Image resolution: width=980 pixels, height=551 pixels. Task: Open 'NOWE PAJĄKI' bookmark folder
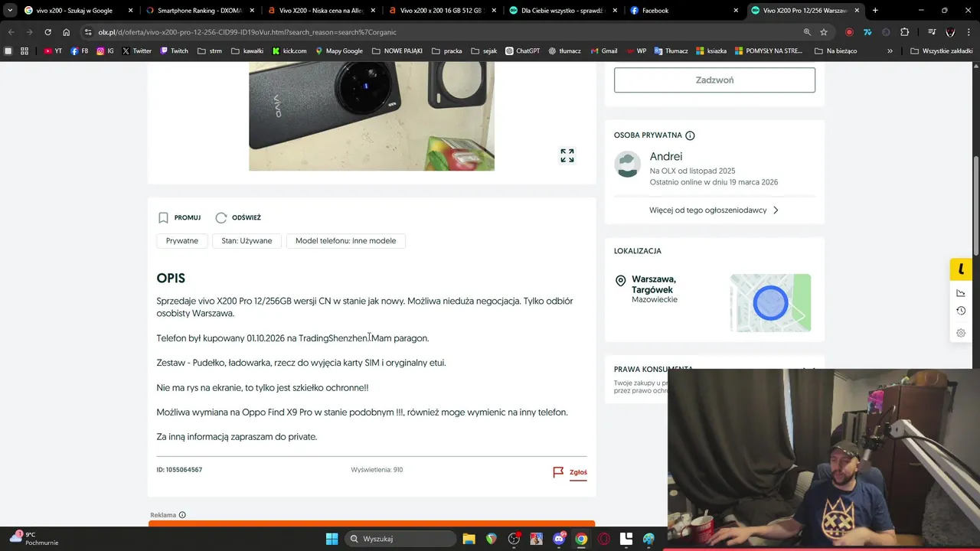[x=398, y=51]
